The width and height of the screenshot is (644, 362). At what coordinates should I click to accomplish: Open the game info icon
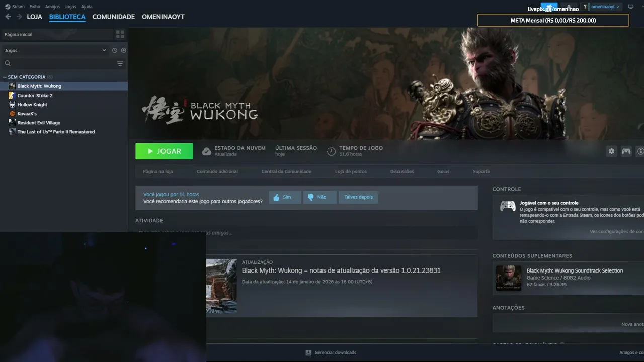[640, 151]
